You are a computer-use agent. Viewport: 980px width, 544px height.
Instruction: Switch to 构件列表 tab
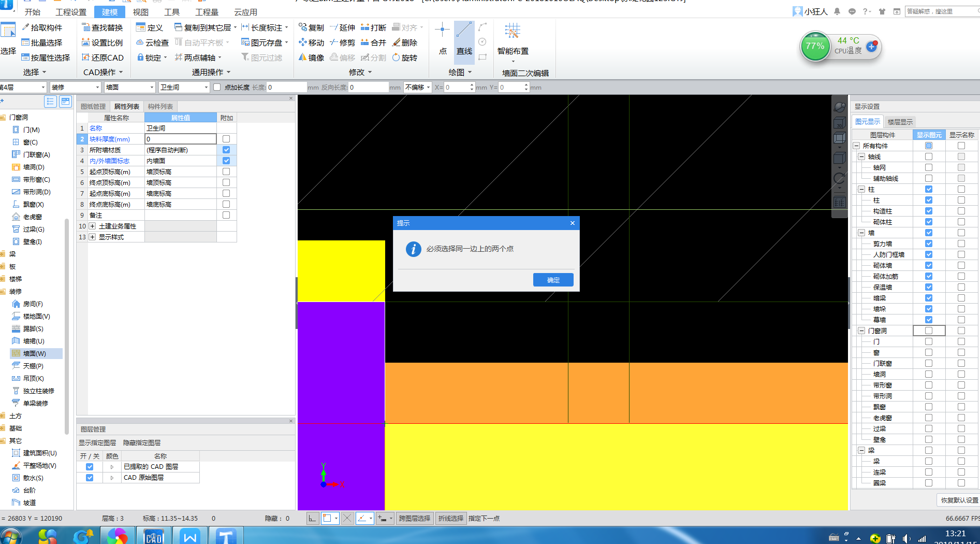click(160, 106)
